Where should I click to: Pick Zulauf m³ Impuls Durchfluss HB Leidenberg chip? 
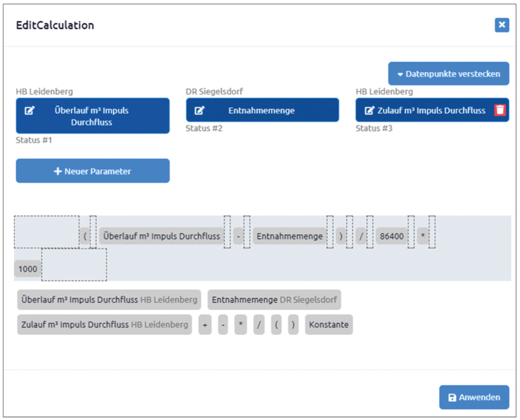click(x=105, y=325)
